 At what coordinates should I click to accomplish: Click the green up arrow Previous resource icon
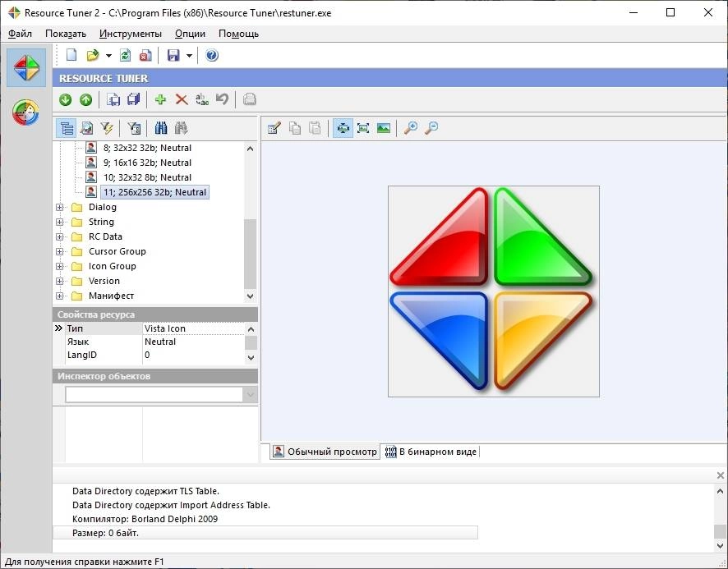pyautogui.click(x=86, y=99)
